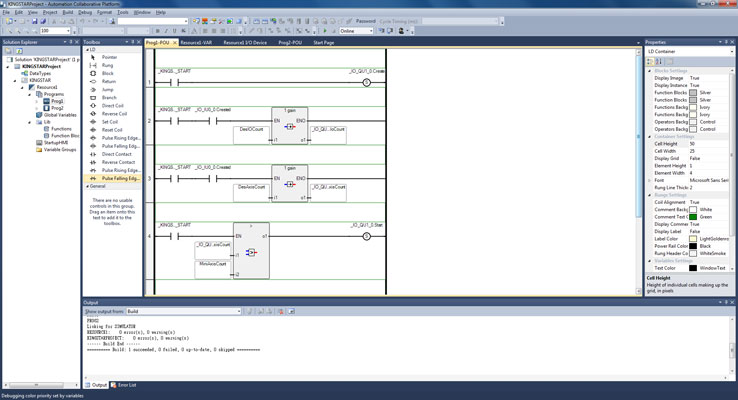Select the Direct Contact tool

[113, 154]
